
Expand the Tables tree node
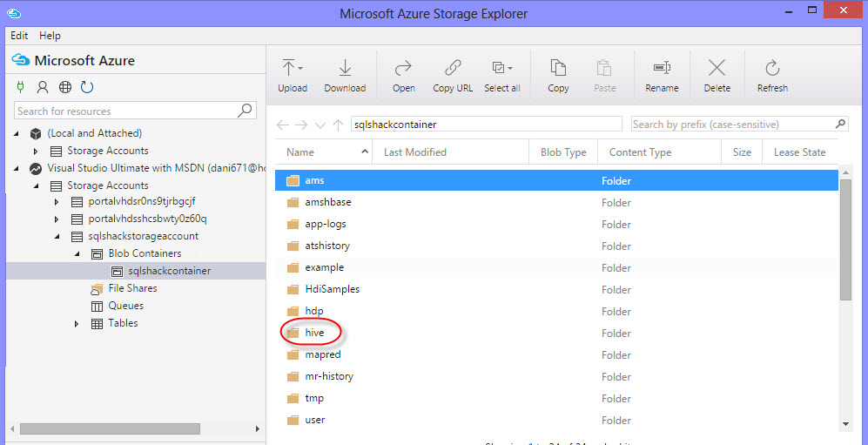coord(77,323)
